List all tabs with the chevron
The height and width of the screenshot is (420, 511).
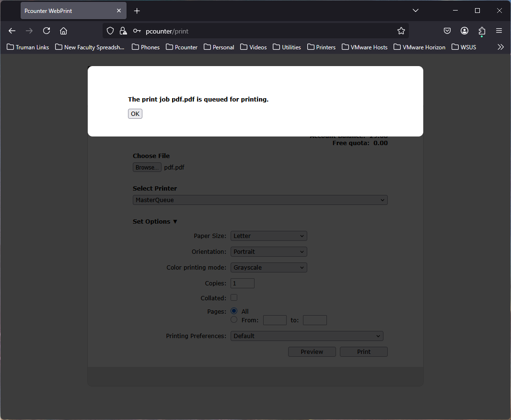point(416,11)
